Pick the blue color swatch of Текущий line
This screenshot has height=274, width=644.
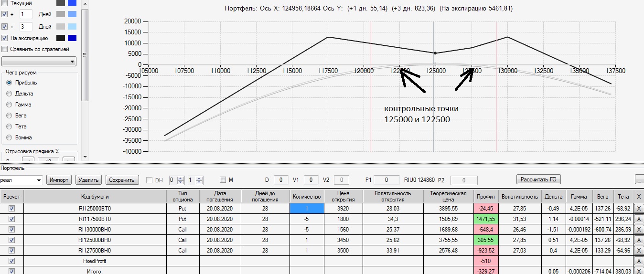[x=72, y=3]
